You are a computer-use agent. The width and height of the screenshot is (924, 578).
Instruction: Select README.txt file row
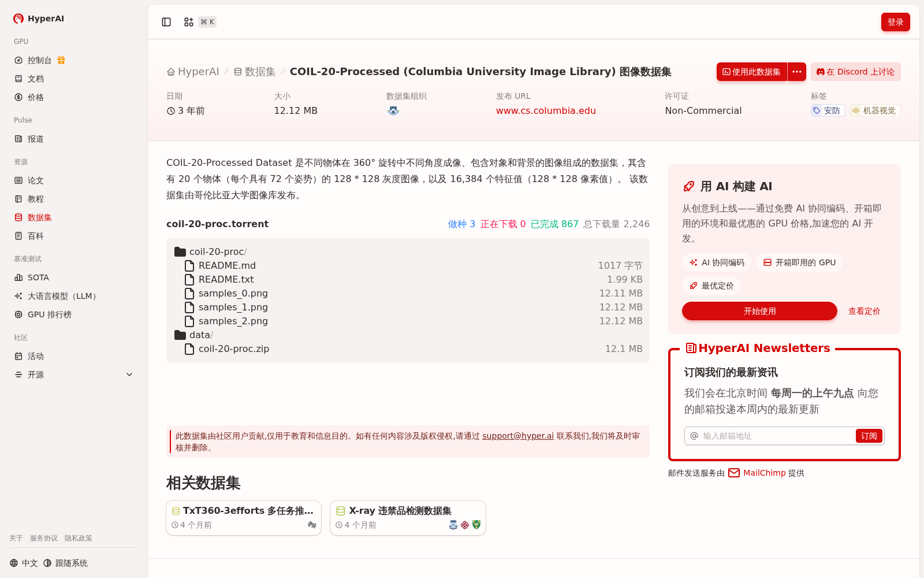tap(408, 280)
